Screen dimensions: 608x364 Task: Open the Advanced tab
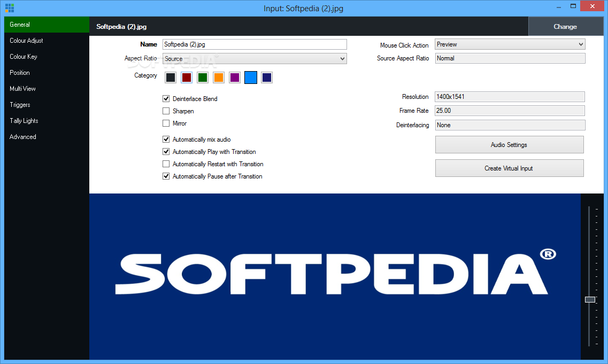click(x=47, y=137)
